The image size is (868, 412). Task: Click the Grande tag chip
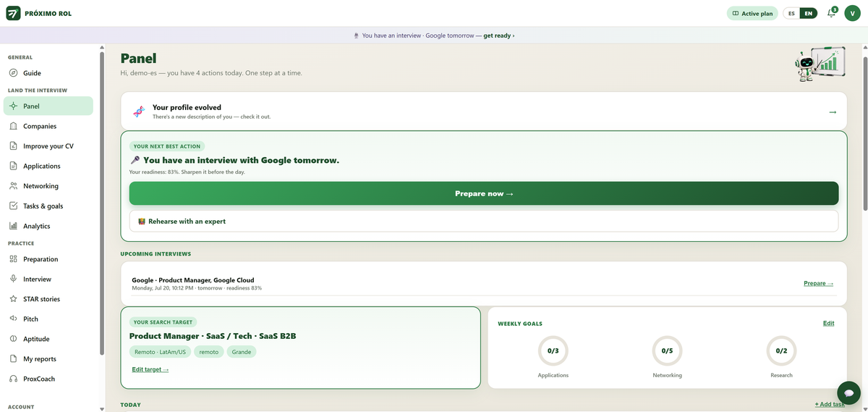click(242, 352)
